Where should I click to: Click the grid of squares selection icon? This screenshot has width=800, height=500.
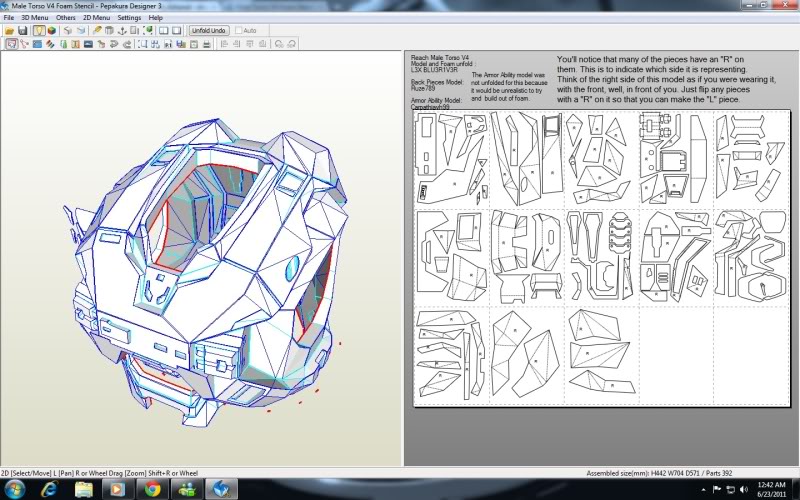pyautogui.click(x=155, y=44)
